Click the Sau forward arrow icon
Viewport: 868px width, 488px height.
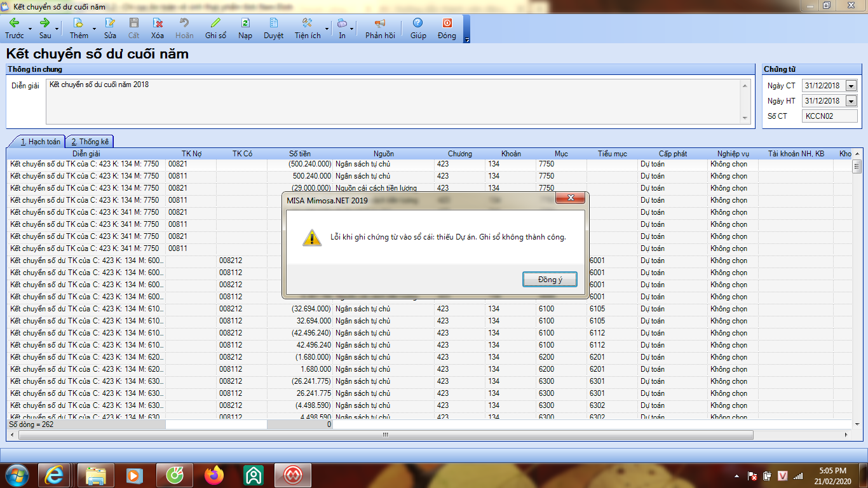pyautogui.click(x=44, y=23)
